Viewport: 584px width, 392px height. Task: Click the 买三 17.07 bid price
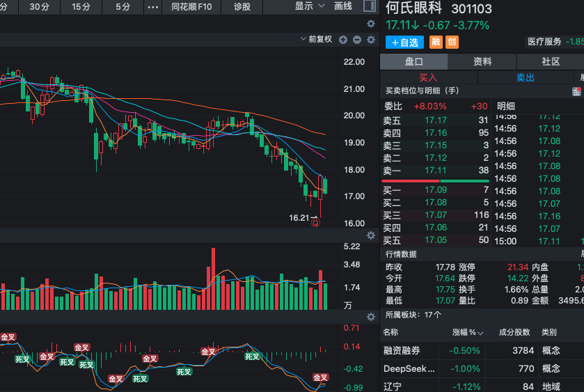436,214
